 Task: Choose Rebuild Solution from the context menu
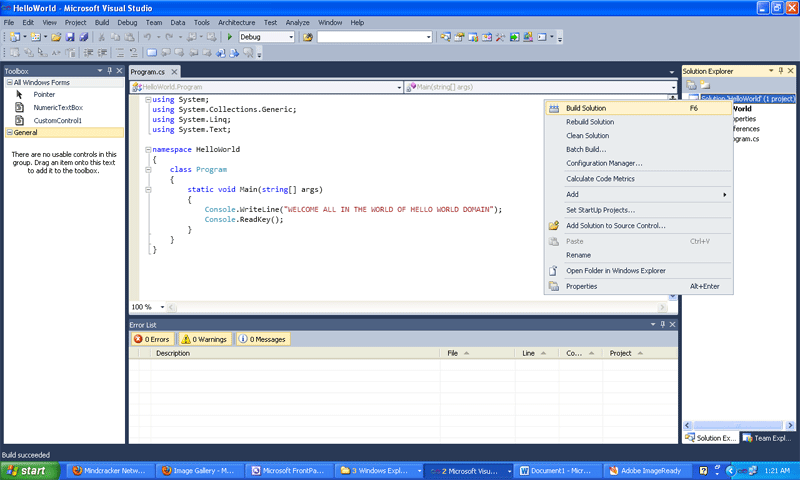(590, 122)
